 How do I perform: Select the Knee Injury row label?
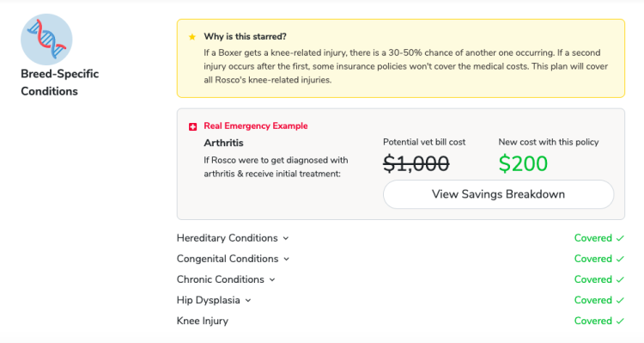203,321
